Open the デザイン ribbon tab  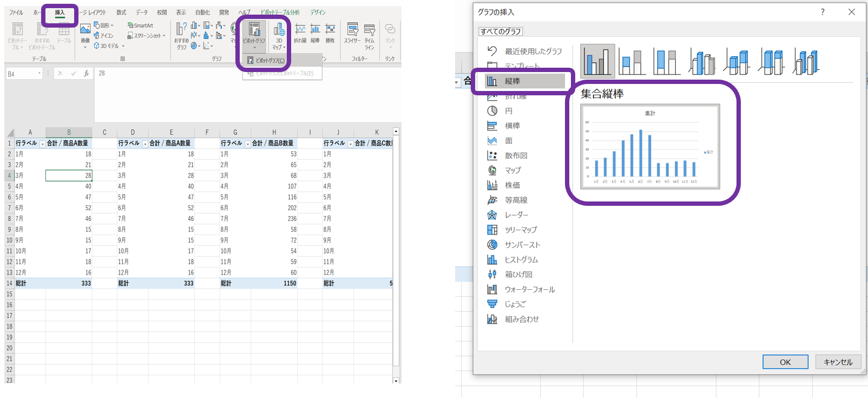[x=318, y=12]
